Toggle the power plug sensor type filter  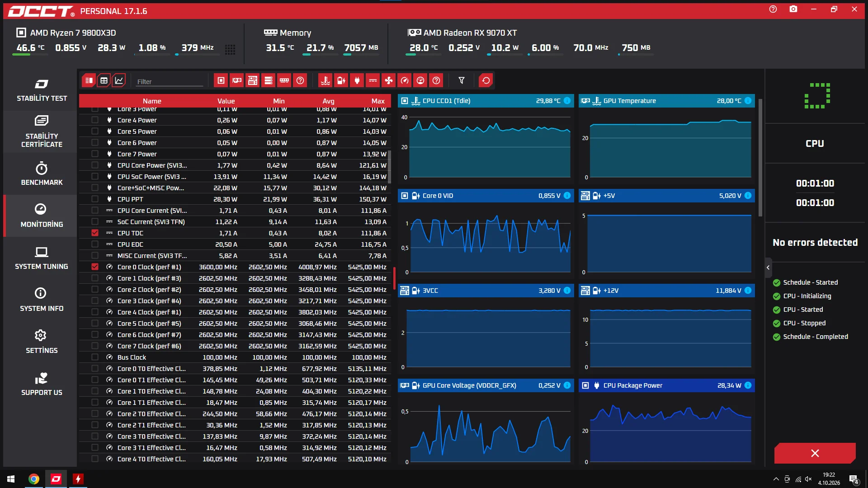coord(357,80)
